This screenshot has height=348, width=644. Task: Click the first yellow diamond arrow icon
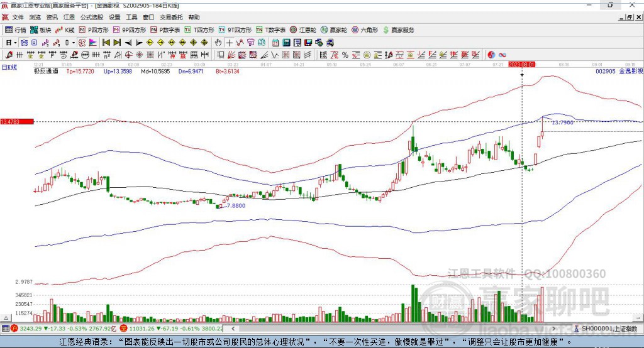[150, 43]
